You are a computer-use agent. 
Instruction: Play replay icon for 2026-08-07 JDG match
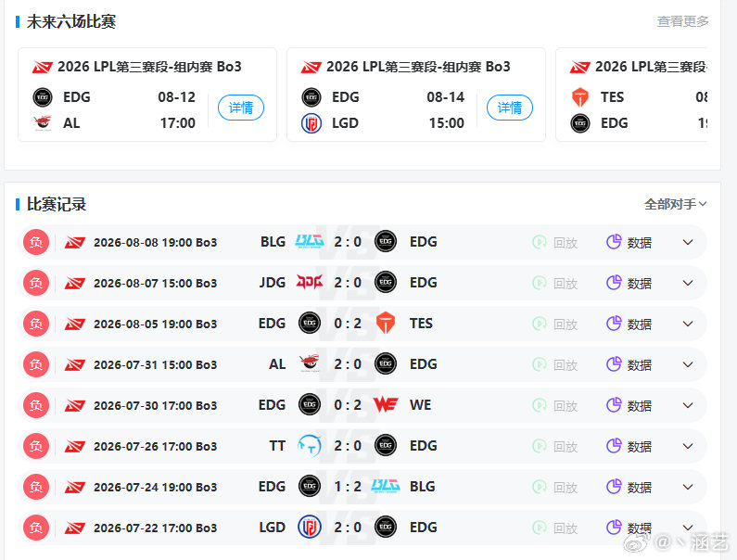(x=540, y=283)
